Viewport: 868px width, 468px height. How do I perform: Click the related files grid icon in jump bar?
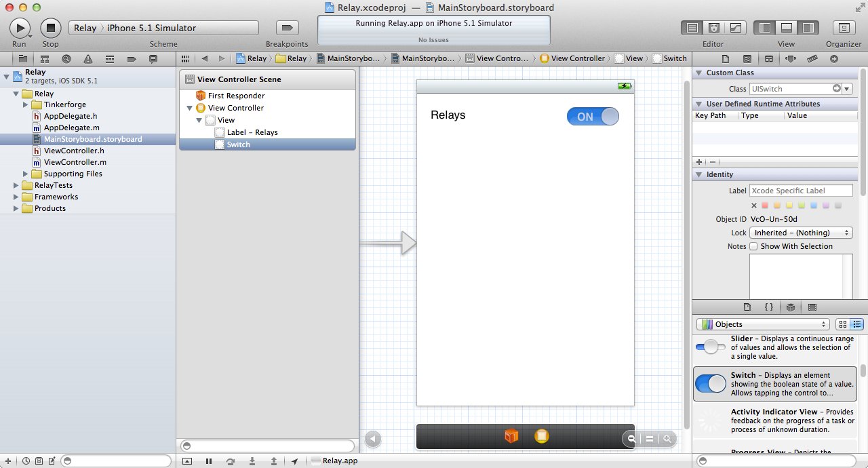pos(186,58)
